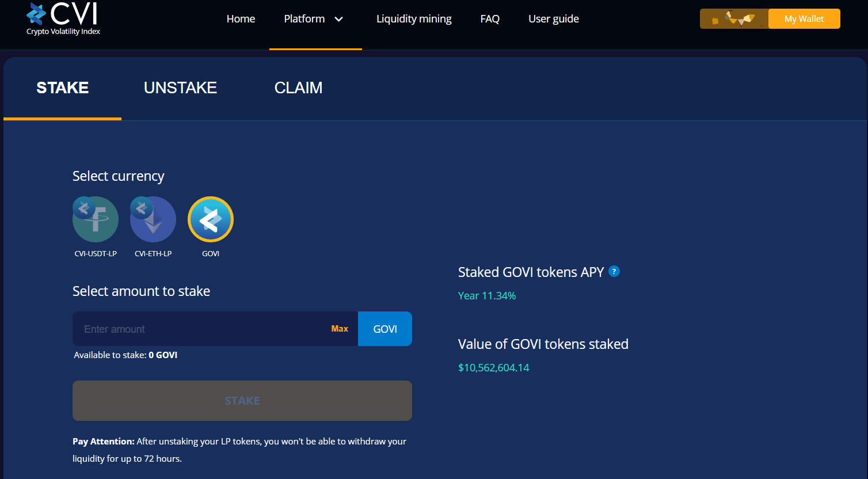Click the 'CVI-ETH-LP' label text
Image resolution: width=868 pixels, height=479 pixels.
tap(153, 253)
